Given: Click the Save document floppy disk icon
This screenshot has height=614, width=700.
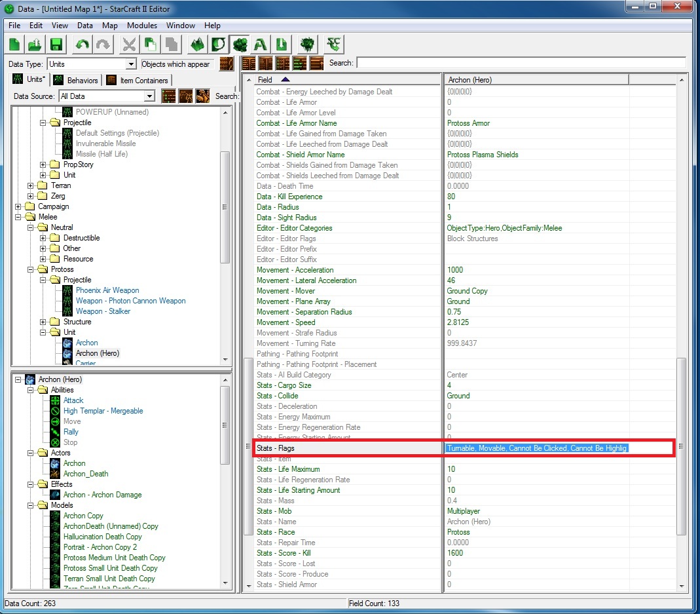Looking at the screenshot, I should click(56, 45).
